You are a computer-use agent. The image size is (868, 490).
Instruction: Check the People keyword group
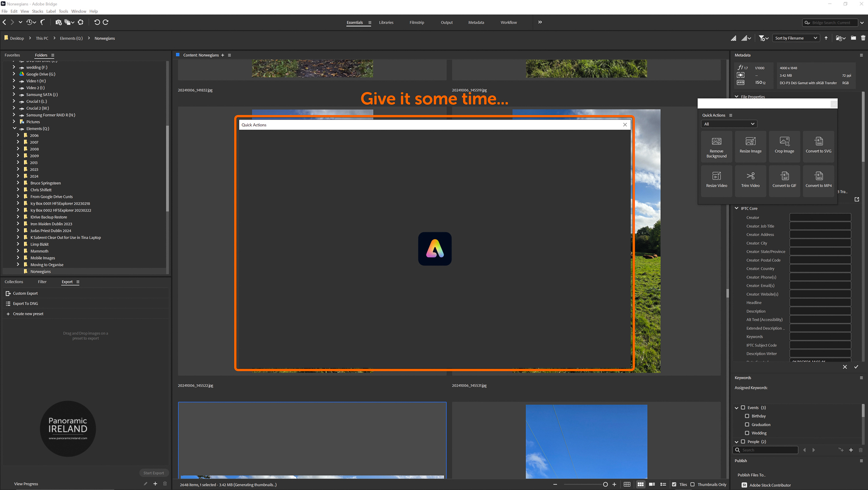pyautogui.click(x=743, y=442)
